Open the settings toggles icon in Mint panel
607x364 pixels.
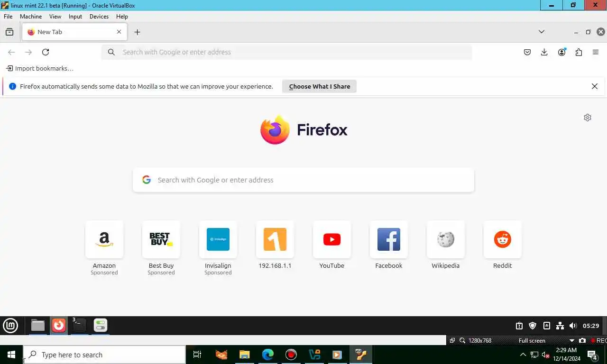click(x=100, y=325)
